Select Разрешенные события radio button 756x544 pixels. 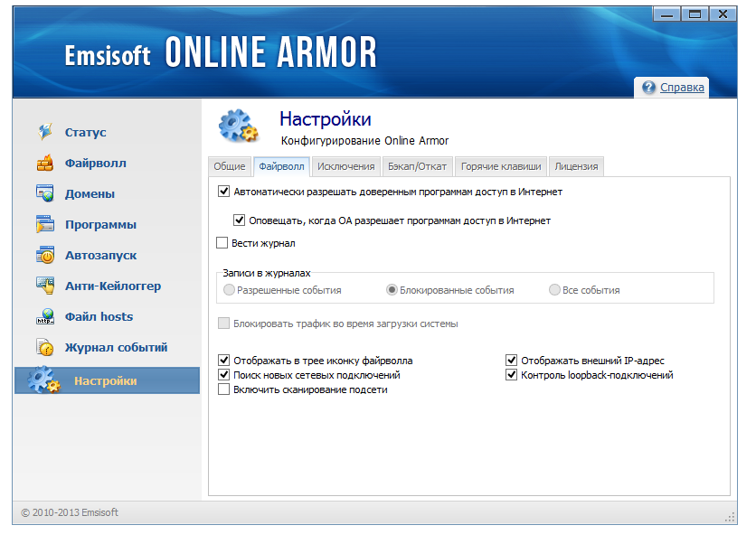pyautogui.click(x=229, y=289)
